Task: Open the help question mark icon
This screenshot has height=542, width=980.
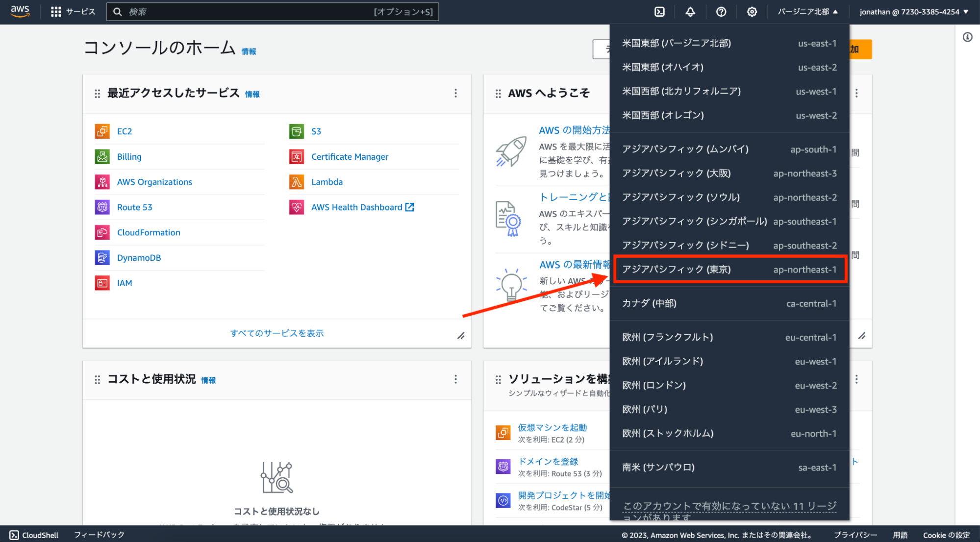Action: pos(721,12)
